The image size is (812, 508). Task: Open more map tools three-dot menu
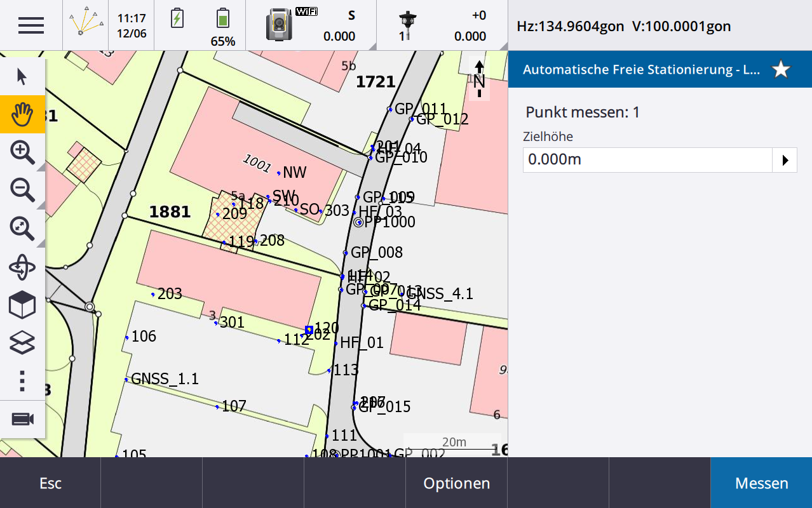click(x=22, y=380)
